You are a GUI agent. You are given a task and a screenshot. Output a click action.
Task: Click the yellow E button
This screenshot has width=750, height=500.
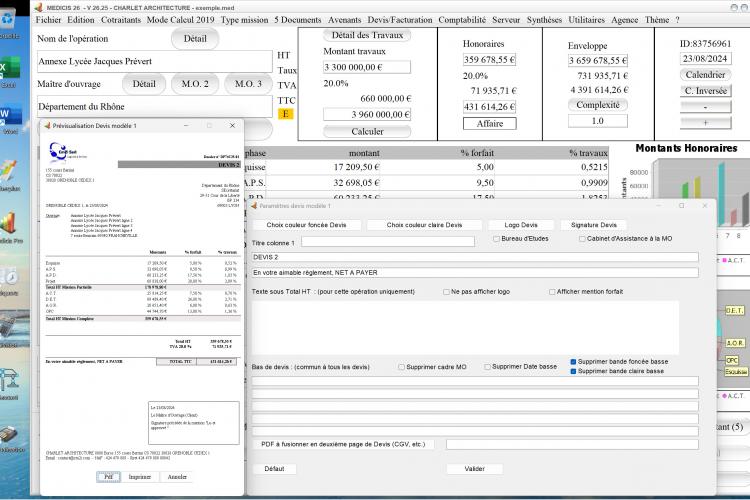coord(286,114)
